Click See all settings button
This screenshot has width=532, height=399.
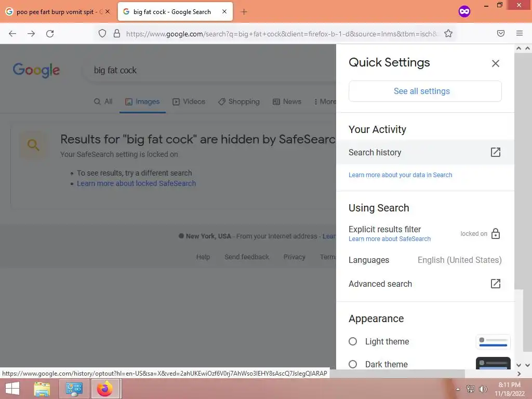(425, 91)
